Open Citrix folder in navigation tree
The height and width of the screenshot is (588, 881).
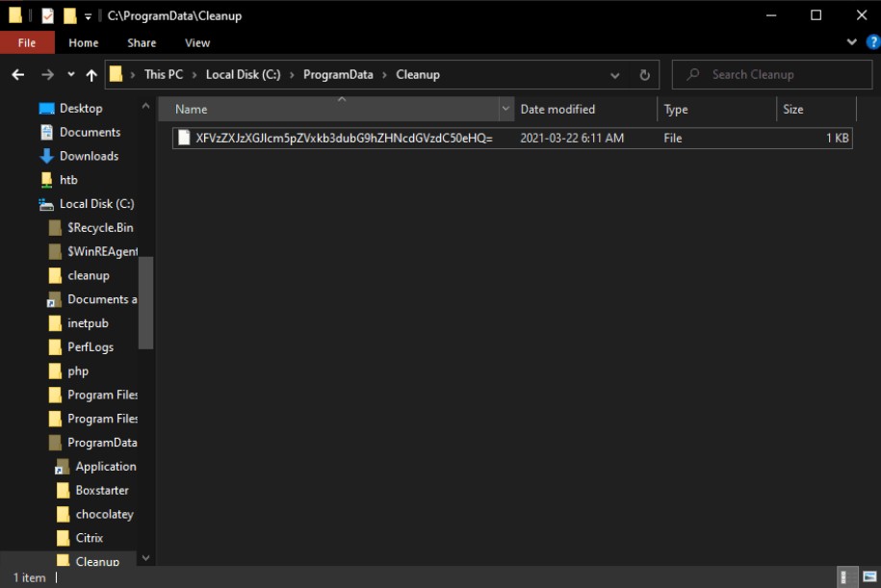coord(90,538)
